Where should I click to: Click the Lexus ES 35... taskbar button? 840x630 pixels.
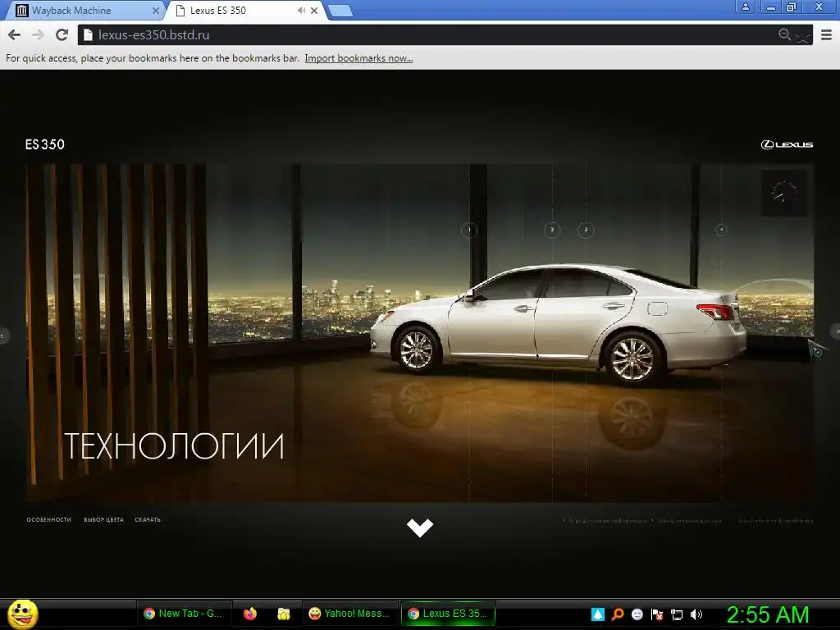tap(449, 614)
